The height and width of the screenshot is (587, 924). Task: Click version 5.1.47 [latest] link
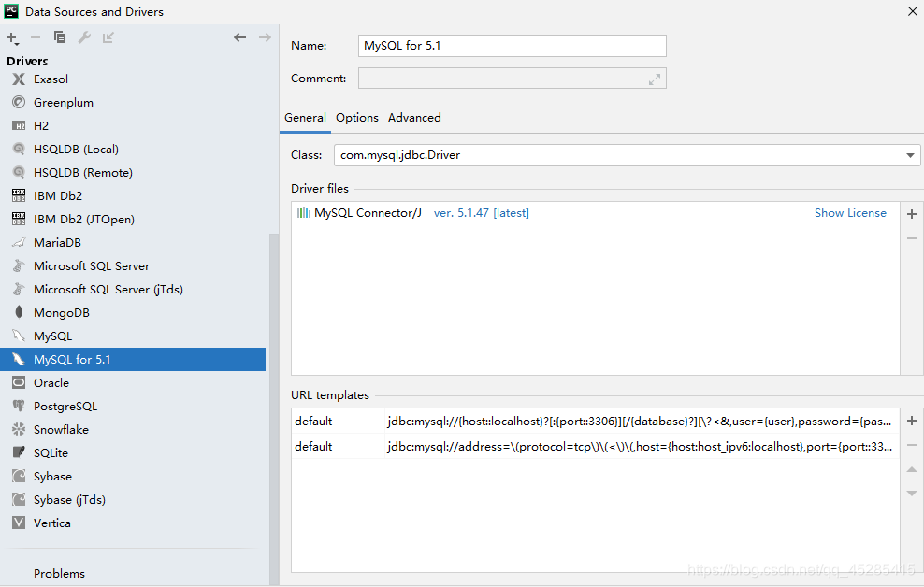pyautogui.click(x=481, y=213)
